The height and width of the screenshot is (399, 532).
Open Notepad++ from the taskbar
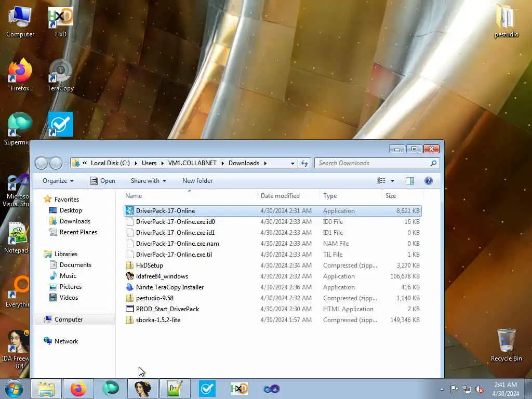coord(175,389)
